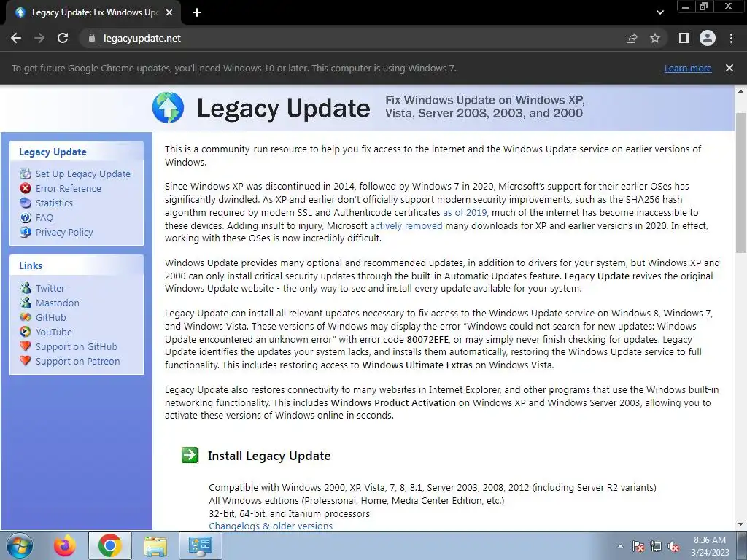Open the Control Panel taskbar item
The height and width of the screenshot is (560, 747).
200,545
